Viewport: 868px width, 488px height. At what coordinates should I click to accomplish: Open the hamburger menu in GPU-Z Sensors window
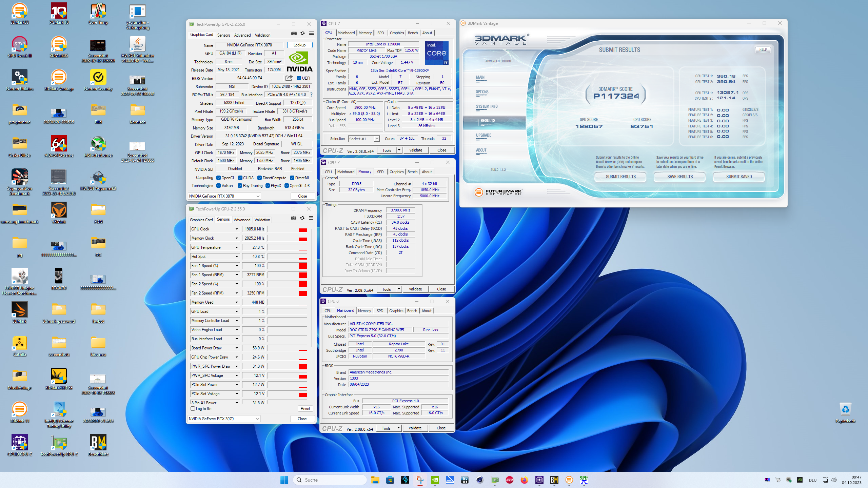[x=311, y=218]
